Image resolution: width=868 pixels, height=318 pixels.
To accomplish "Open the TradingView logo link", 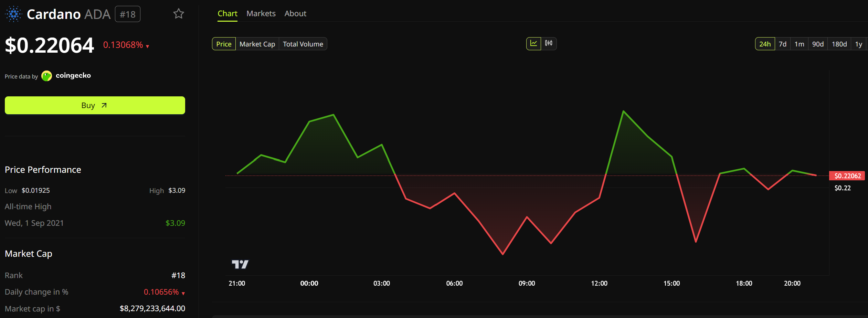I will (x=240, y=264).
